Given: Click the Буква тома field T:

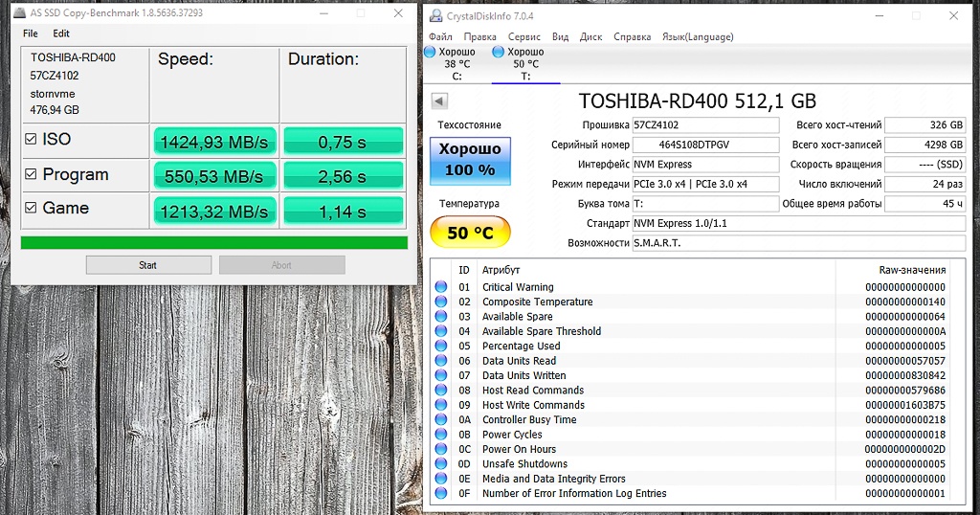Looking at the screenshot, I should point(705,204).
